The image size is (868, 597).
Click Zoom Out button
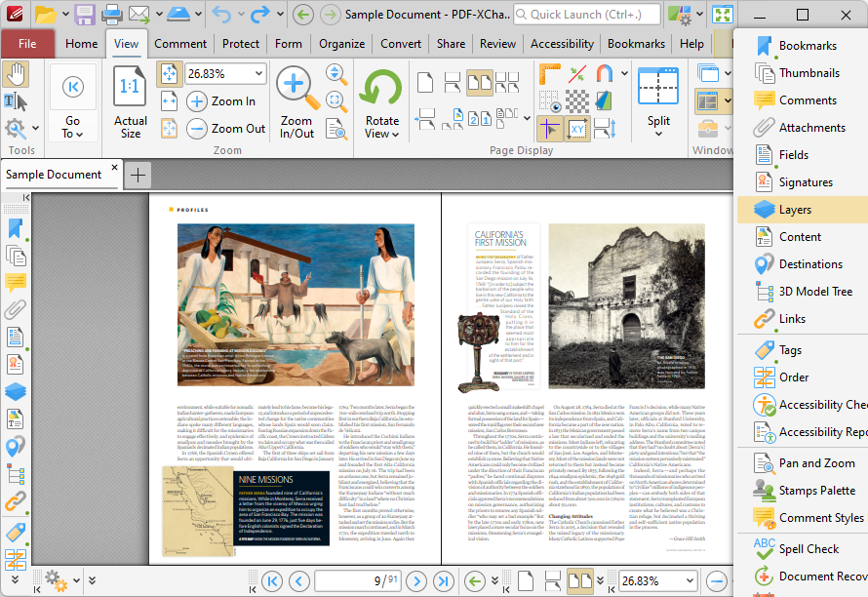coord(226,129)
